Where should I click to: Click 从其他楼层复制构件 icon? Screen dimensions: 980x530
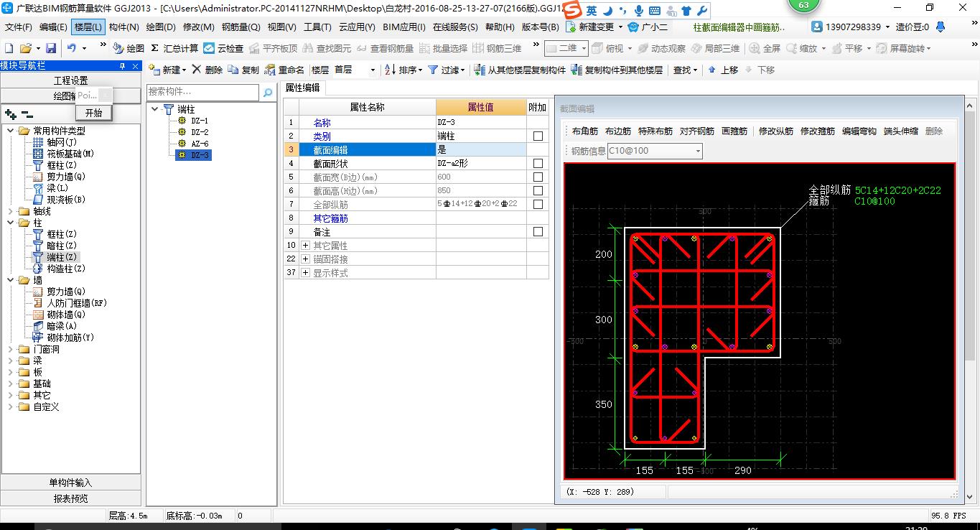coord(480,70)
